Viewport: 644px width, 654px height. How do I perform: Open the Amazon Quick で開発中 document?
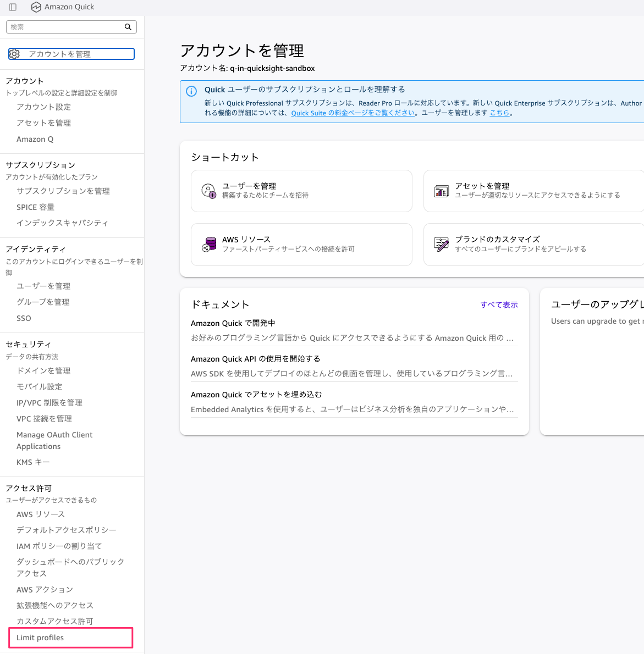233,323
